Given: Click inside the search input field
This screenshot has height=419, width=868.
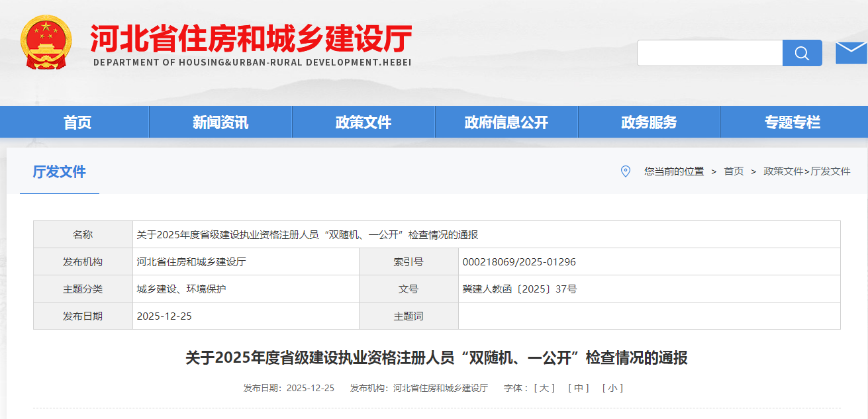Looking at the screenshot, I should [x=710, y=53].
